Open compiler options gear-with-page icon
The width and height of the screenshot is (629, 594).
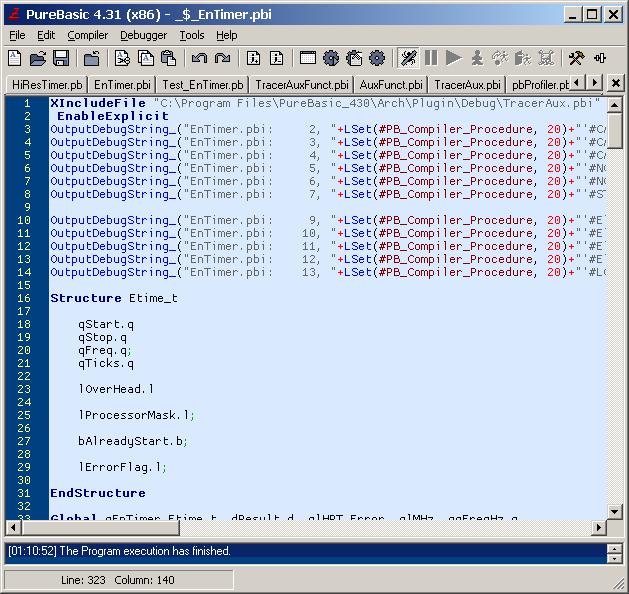coord(354,58)
